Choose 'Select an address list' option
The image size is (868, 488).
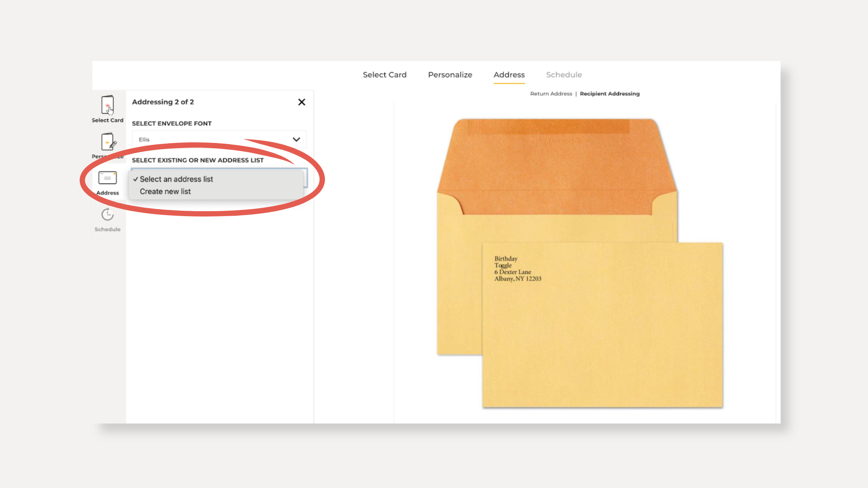[176, 179]
